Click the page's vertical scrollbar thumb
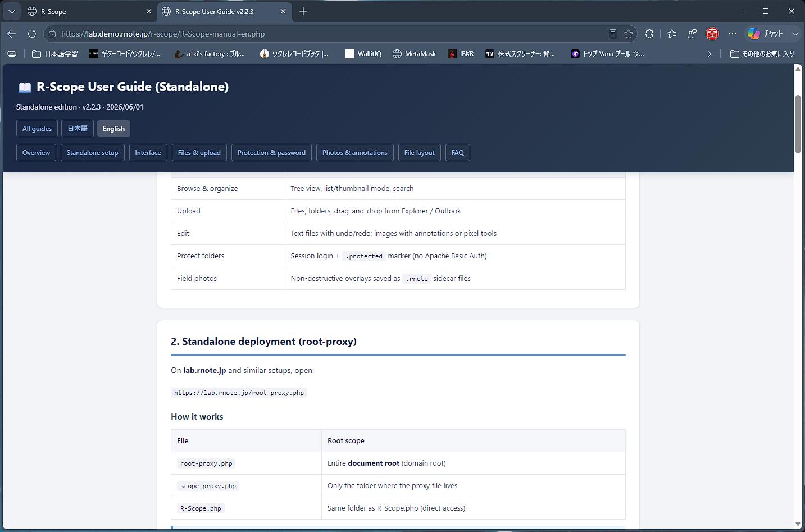Image resolution: width=805 pixels, height=532 pixels. click(798, 124)
